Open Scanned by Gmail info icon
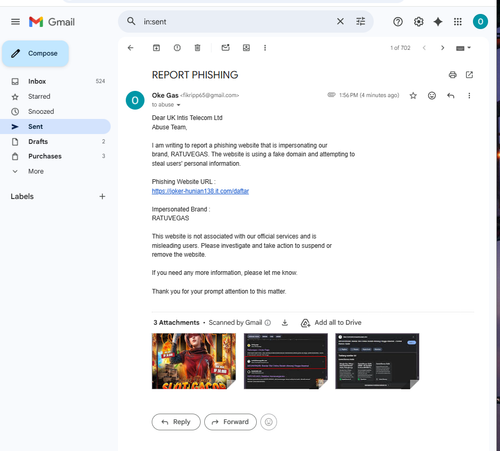This screenshot has width=500, height=451. [268, 322]
